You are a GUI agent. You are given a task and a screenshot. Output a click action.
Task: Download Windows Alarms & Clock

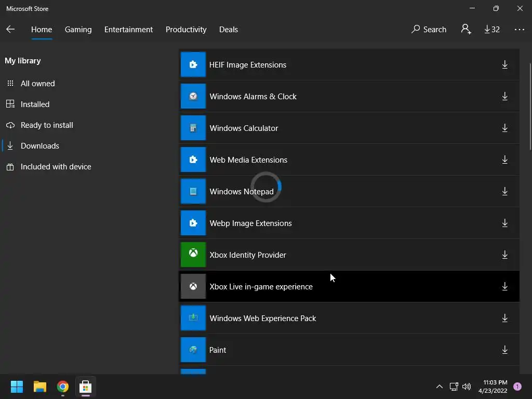point(504,96)
